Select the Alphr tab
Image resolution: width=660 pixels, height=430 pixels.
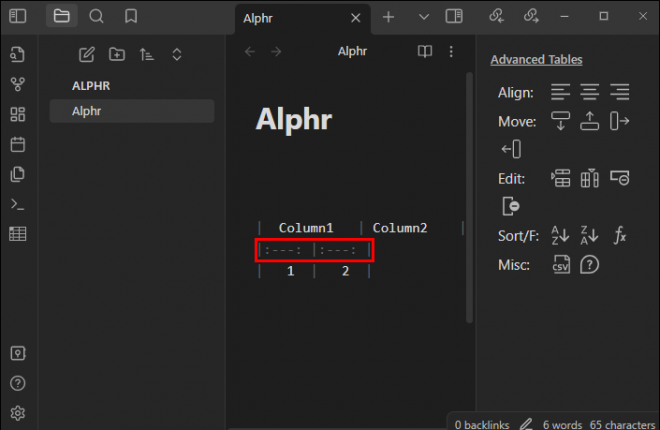pyautogui.click(x=290, y=18)
